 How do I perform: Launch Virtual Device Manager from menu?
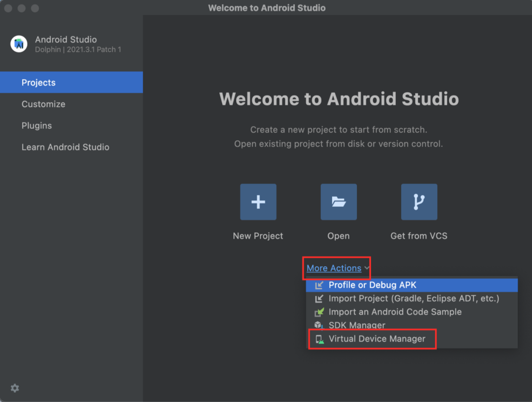tap(412, 339)
